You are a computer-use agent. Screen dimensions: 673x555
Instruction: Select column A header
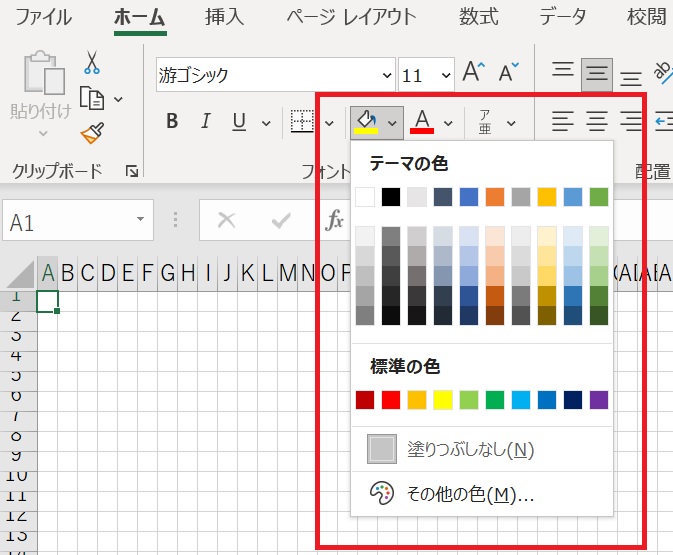pos(48,273)
